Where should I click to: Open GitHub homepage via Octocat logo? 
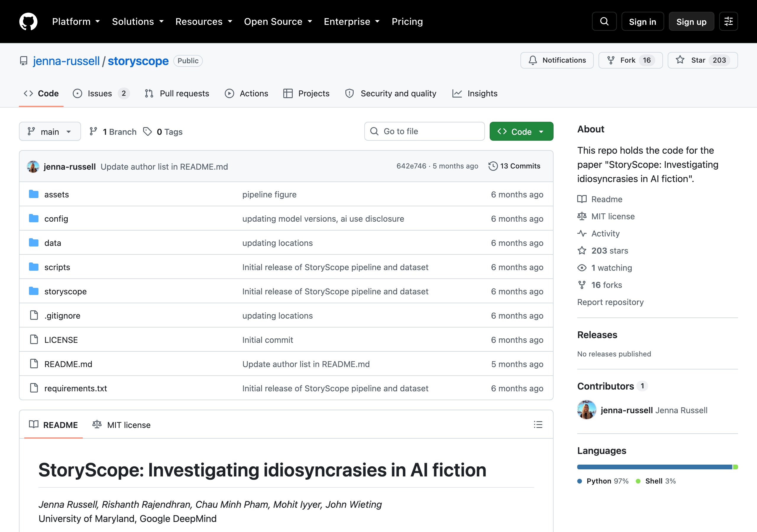coord(28,21)
